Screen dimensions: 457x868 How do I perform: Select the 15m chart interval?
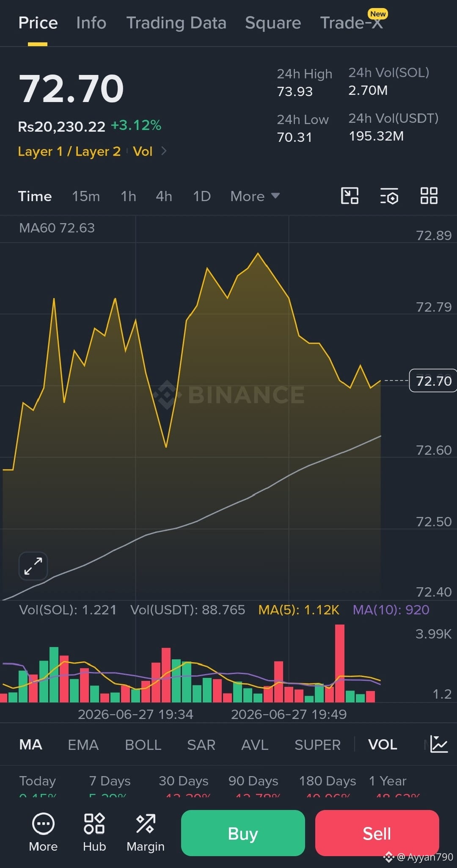point(86,196)
